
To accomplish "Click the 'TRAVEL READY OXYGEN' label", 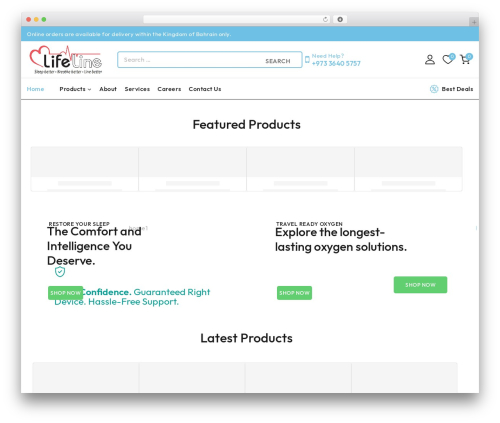I will 309,224.
